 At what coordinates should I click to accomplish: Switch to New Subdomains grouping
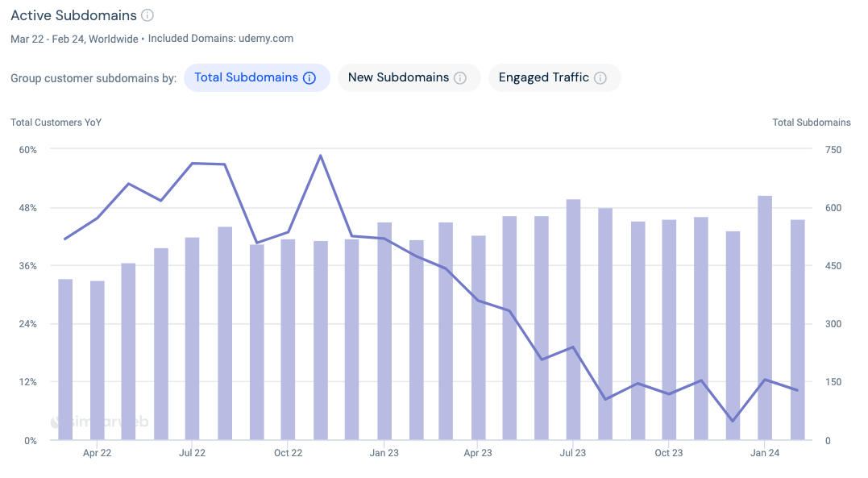coord(409,77)
